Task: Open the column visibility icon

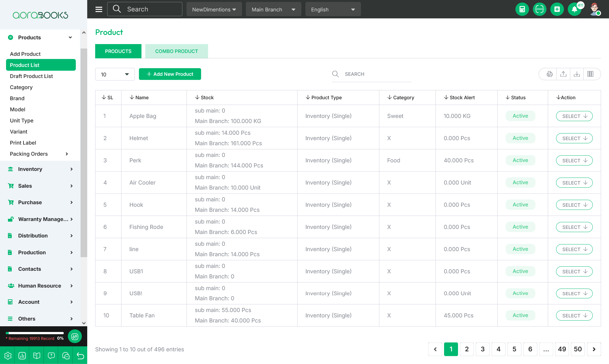Action: pos(590,74)
